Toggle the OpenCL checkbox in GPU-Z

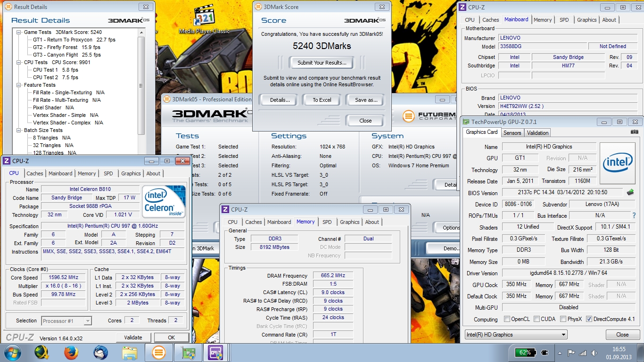point(507,319)
